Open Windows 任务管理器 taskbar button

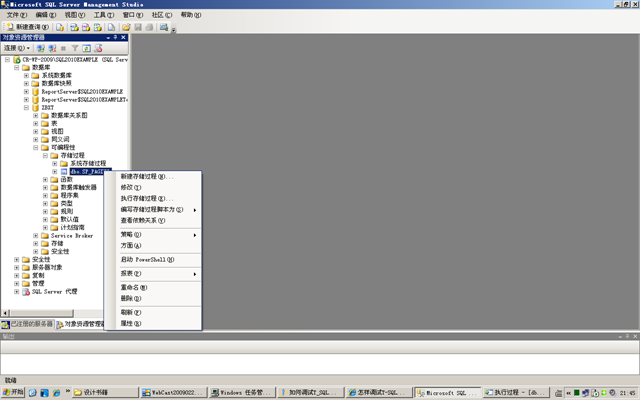(242, 392)
